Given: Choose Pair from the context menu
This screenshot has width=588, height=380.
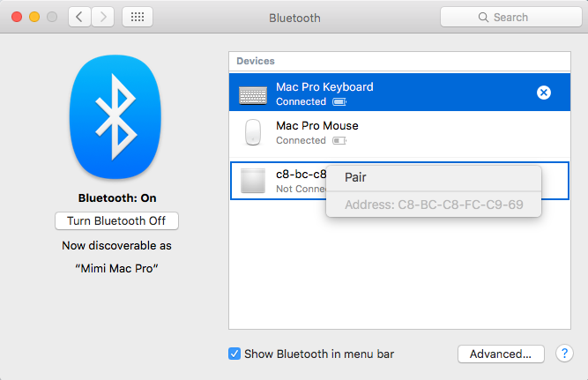Looking at the screenshot, I should pos(434,177).
